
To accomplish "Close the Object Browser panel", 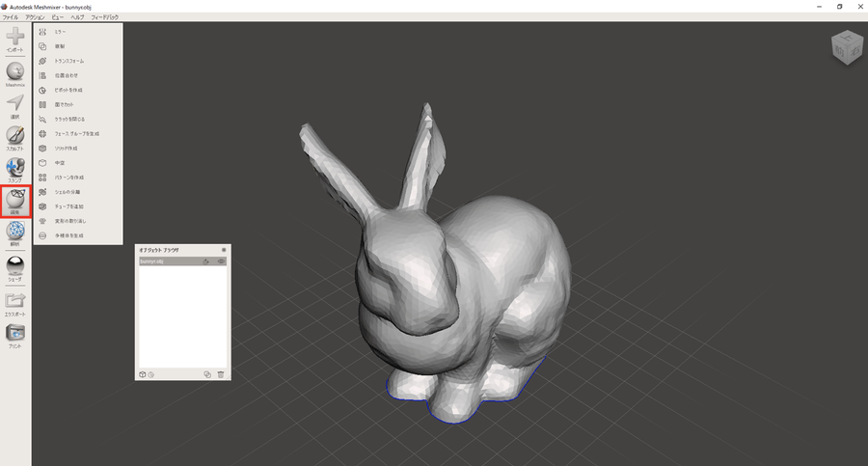I will [x=224, y=250].
